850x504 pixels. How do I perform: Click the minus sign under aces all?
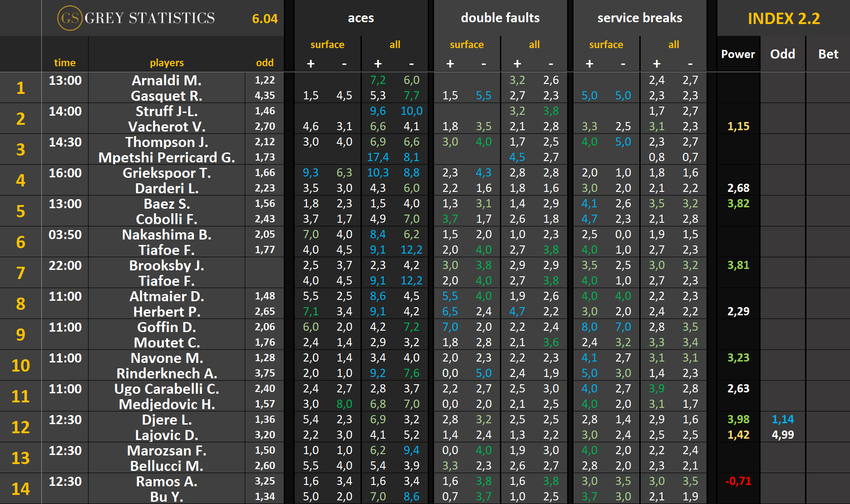(x=411, y=64)
